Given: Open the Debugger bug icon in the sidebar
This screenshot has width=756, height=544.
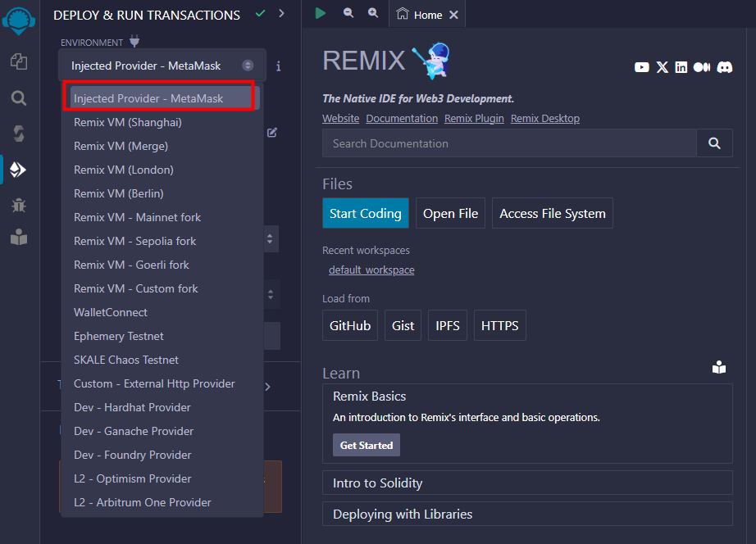Looking at the screenshot, I should [19, 206].
